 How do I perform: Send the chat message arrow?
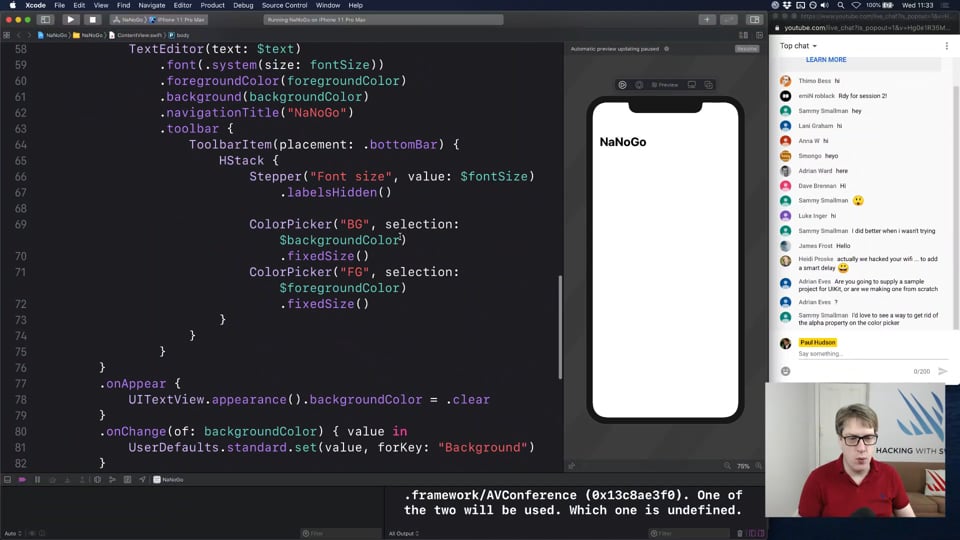coord(943,371)
